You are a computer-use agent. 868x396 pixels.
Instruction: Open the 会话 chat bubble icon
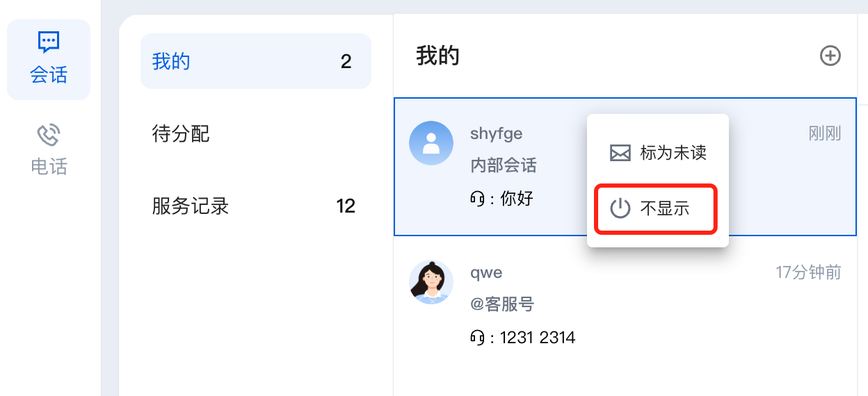pyautogui.click(x=48, y=43)
